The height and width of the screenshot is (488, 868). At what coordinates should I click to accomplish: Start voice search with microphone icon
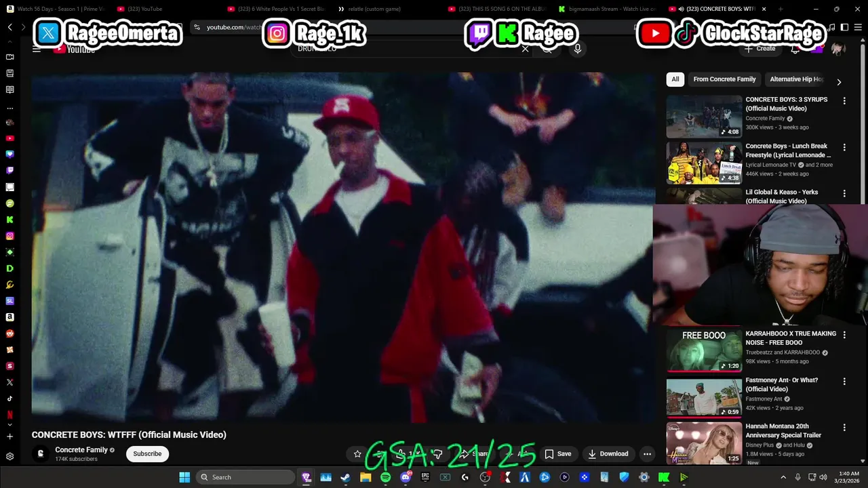[577, 49]
